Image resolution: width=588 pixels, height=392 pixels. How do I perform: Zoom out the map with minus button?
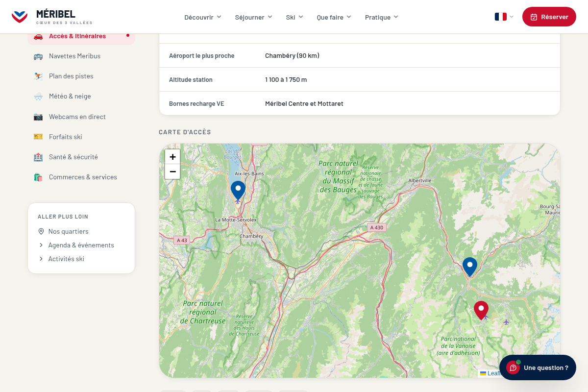click(172, 171)
